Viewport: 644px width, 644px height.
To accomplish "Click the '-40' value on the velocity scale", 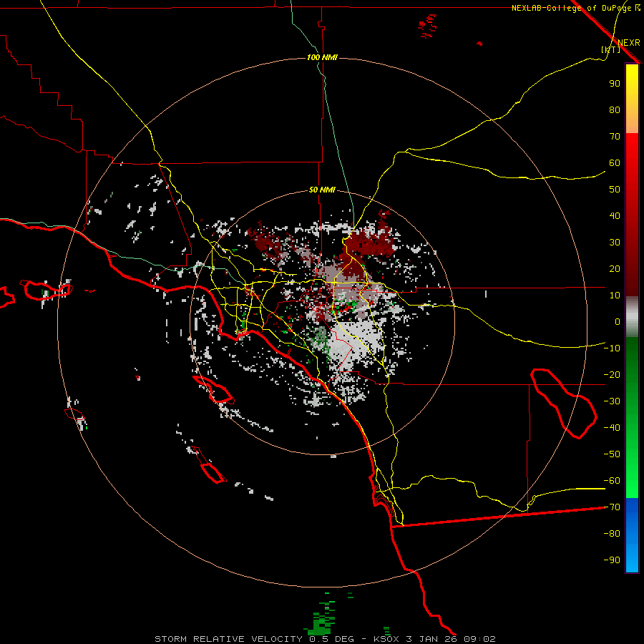I will (x=612, y=428).
